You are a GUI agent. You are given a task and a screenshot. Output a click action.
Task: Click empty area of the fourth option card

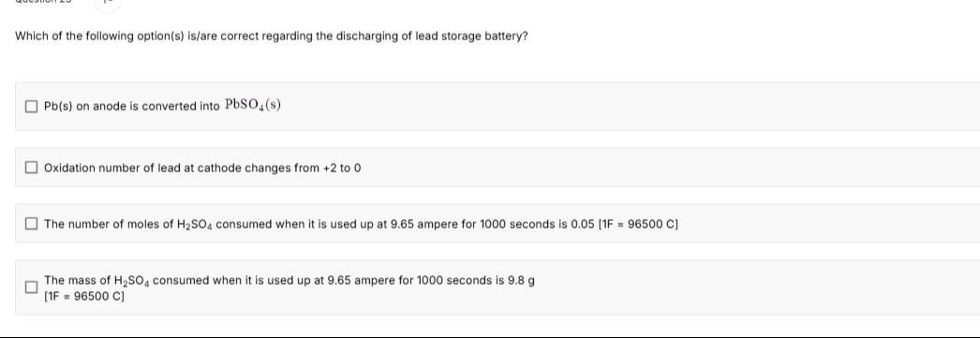(x=750, y=287)
